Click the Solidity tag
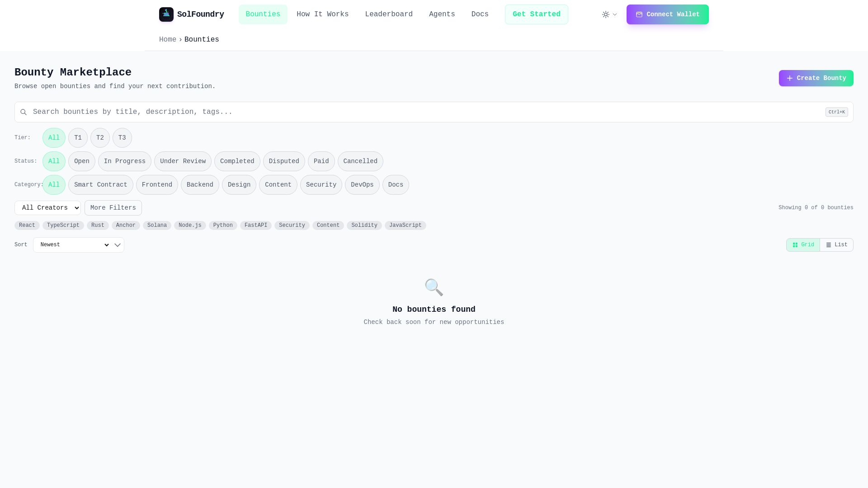 [364, 225]
